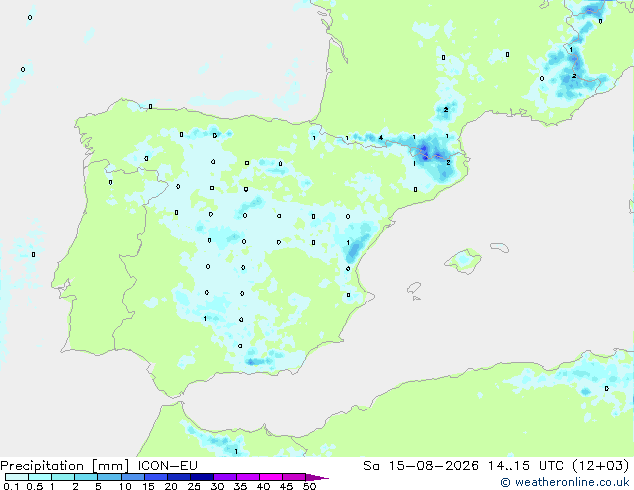Click the above-50 arrow tip of legend
This screenshot has width=634, height=490.
point(317,477)
